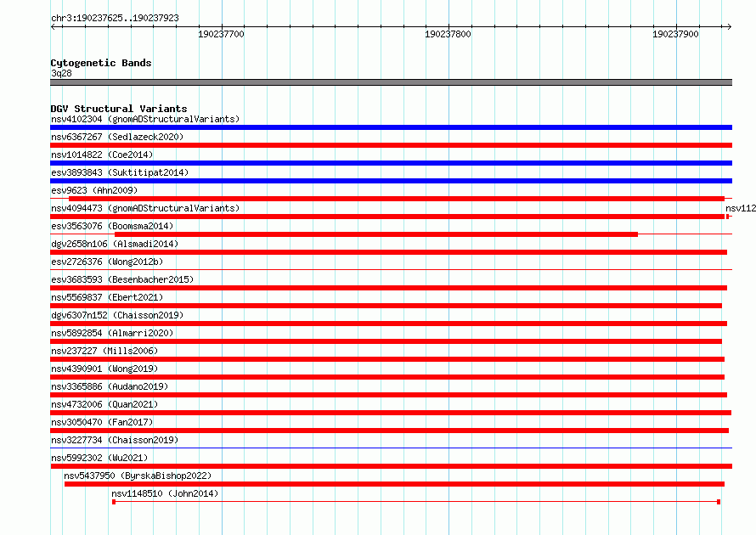The width and height of the screenshot is (756, 535).
Task: Open nsv5437950 (ByrskaBishop2022) variant
Action: [138, 476]
